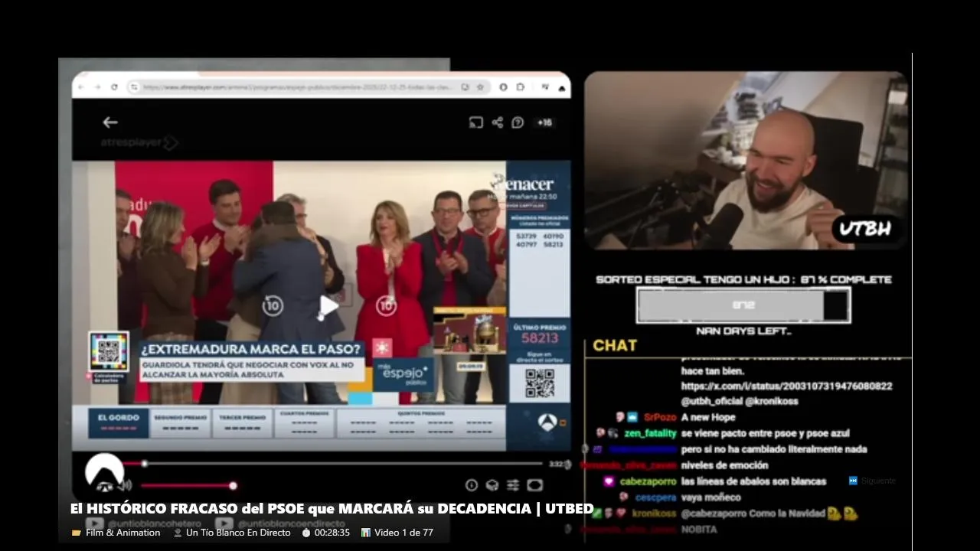Cast video with the cast icon

(475, 122)
